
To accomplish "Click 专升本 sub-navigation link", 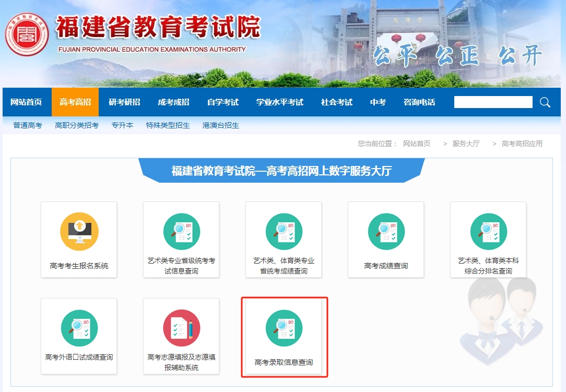I will (122, 125).
